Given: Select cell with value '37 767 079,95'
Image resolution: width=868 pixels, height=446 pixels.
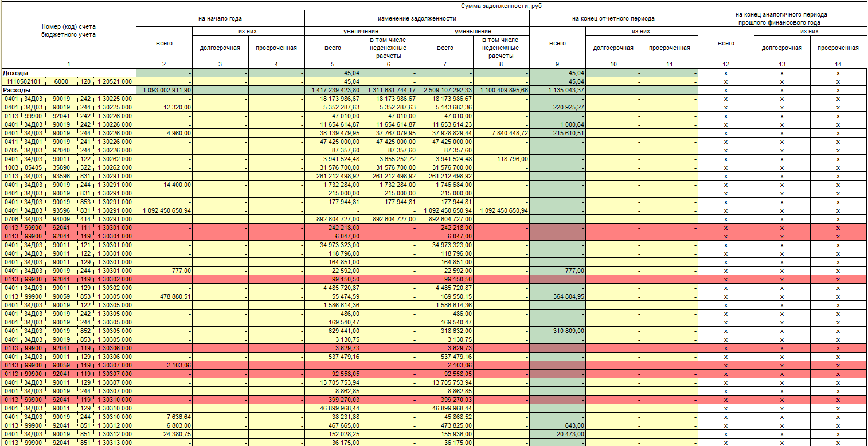Looking at the screenshot, I should coord(389,133).
